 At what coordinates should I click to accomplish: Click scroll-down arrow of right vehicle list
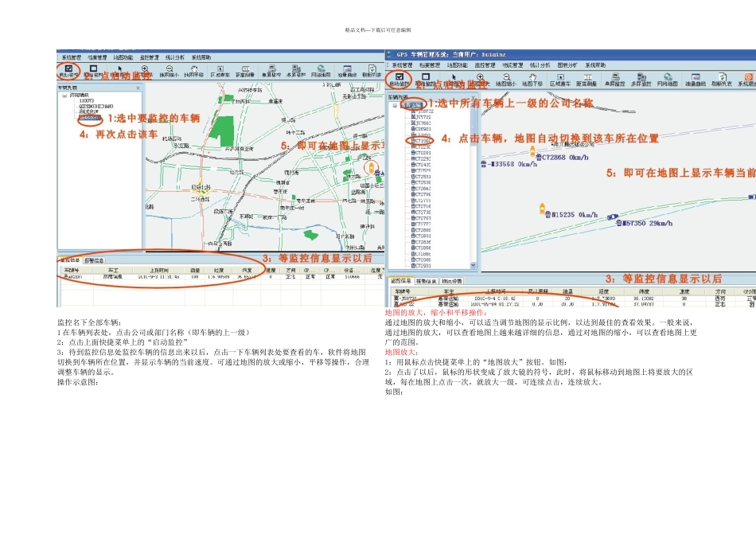tap(473, 265)
